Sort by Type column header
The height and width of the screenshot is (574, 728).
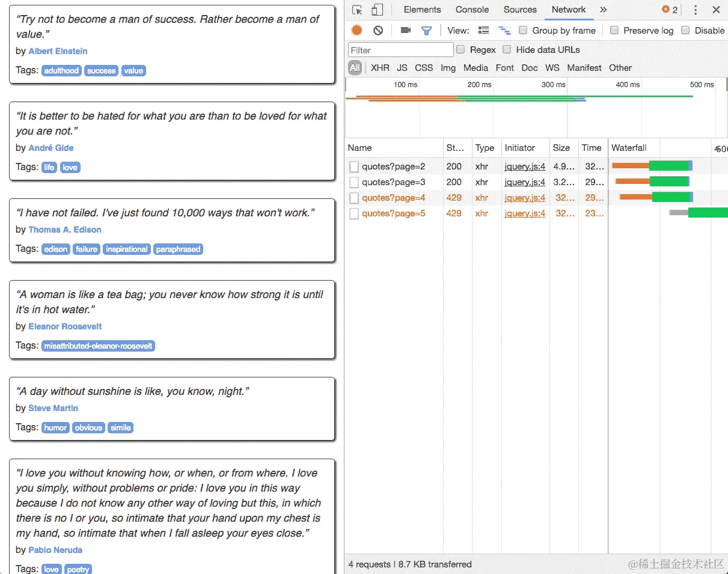(x=487, y=148)
